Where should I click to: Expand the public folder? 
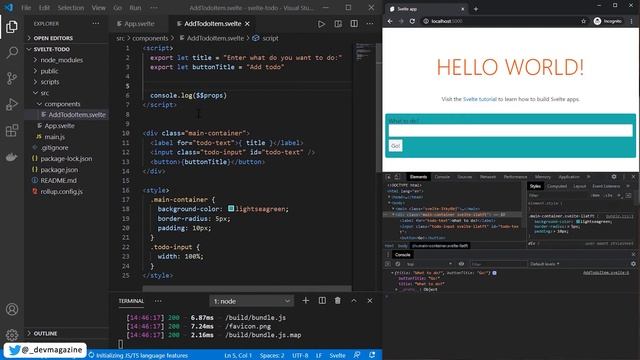(49, 71)
